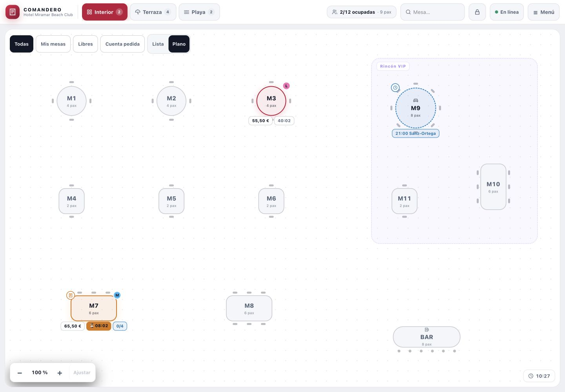Click the pink L waiter badge on M3

tap(286, 86)
